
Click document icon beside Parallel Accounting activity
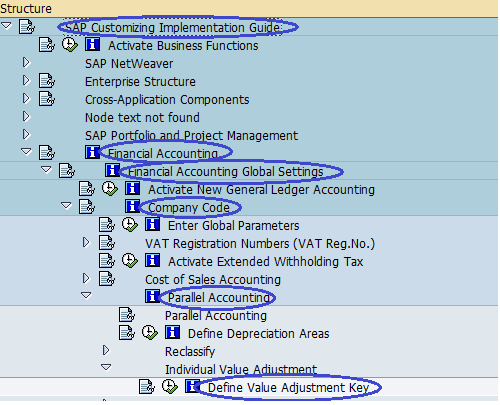click(127, 315)
